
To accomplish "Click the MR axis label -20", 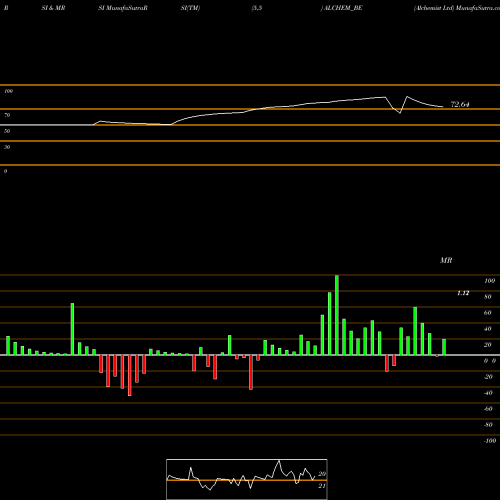I will coord(488,377).
